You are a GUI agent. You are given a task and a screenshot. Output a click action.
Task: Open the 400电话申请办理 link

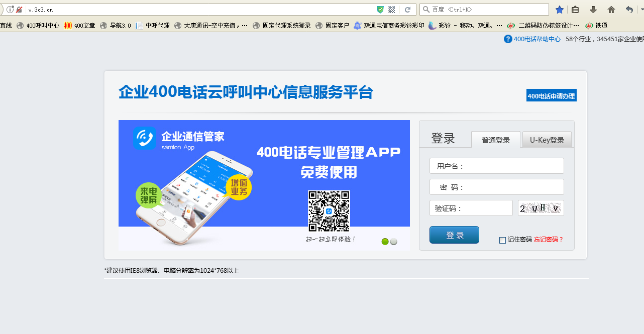click(551, 96)
